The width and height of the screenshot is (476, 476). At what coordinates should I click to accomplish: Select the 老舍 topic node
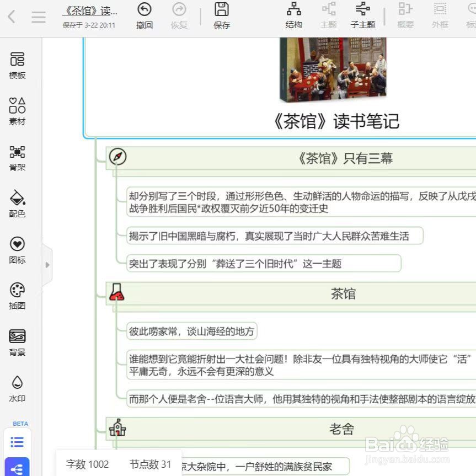point(342,429)
